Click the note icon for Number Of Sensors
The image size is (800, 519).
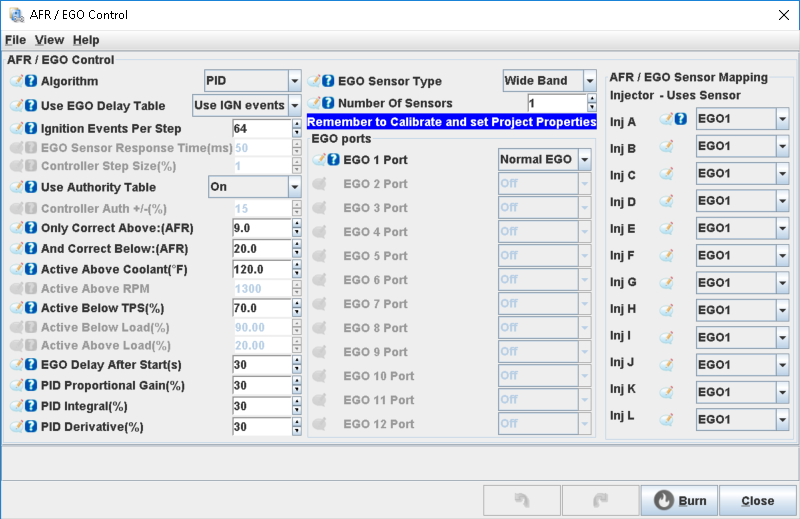tap(314, 103)
